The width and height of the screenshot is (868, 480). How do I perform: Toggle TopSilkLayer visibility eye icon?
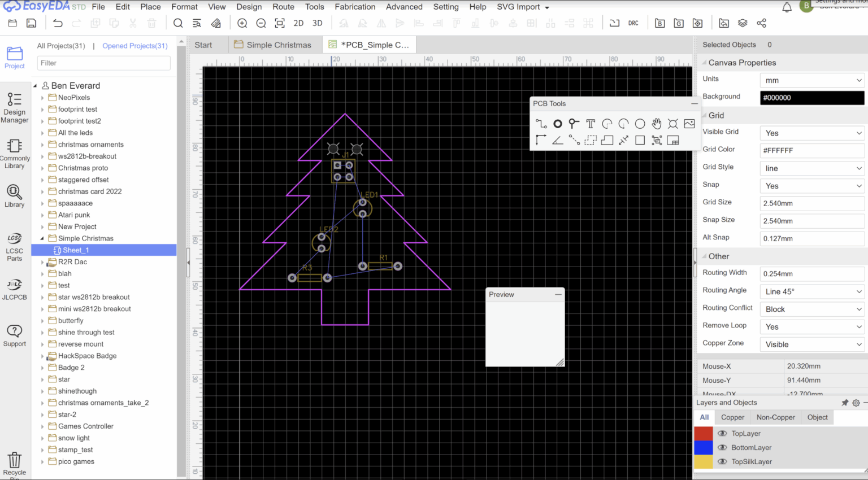pyautogui.click(x=722, y=461)
